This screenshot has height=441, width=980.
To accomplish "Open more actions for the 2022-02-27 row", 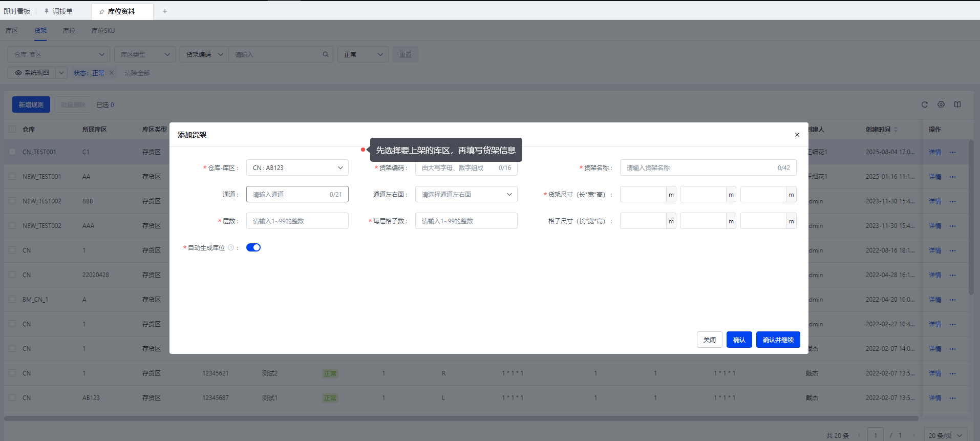I will point(952,324).
